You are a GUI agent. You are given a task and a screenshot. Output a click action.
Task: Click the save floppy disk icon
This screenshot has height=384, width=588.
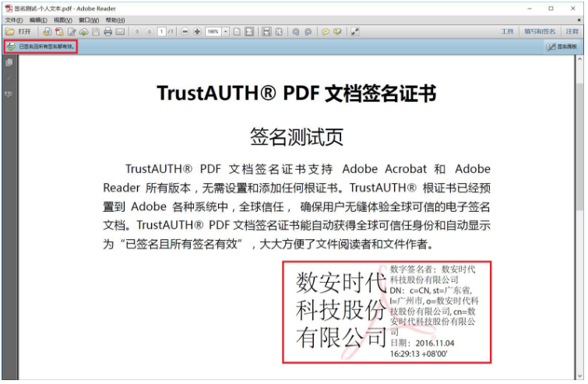(96, 32)
